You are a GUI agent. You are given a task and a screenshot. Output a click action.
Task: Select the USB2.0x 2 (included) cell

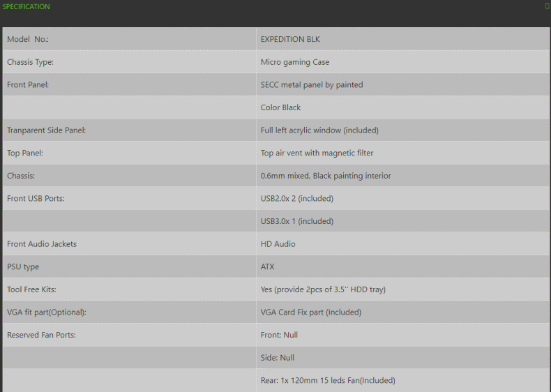click(297, 199)
